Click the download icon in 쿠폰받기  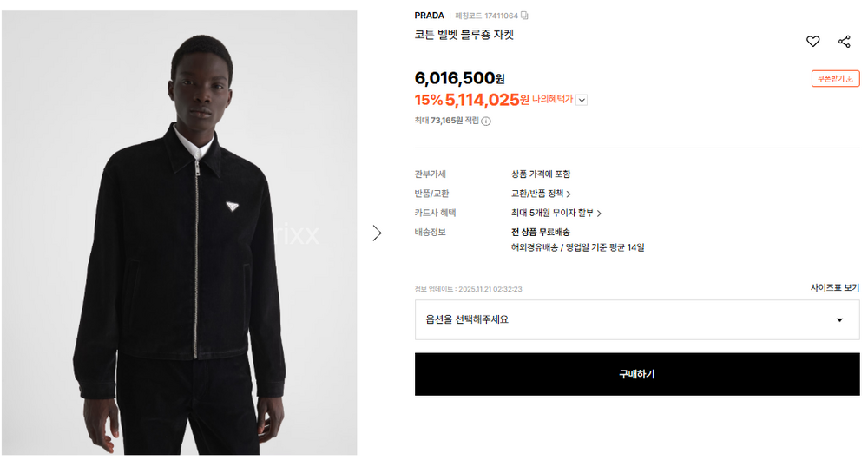pos(850,79)
